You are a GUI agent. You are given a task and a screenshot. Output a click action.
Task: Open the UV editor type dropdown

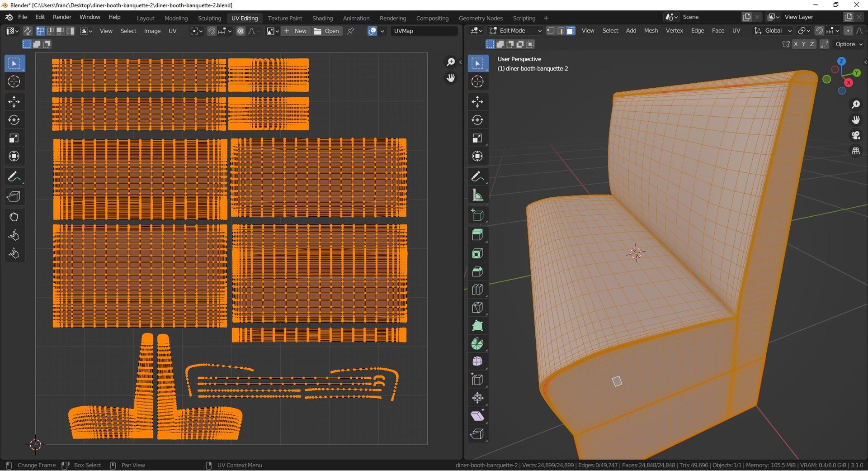[x=12, y=31]
